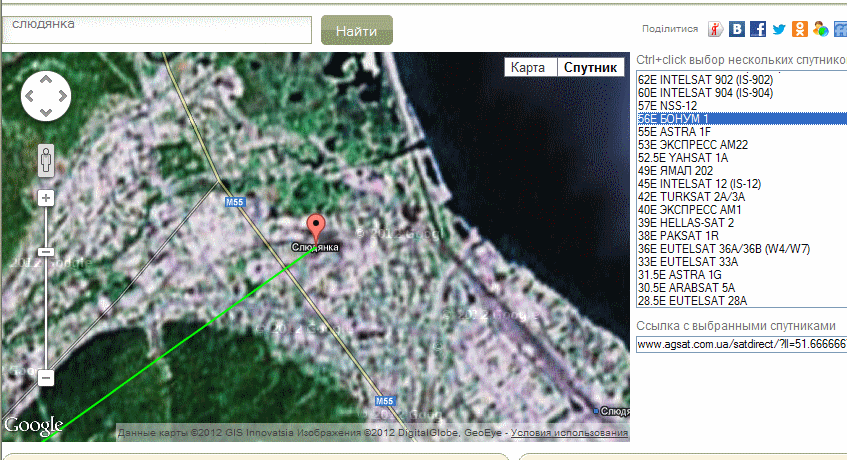Select 55E ASTRA 1F satellite
This screenshot has width=847, height=460.
(741, 132)
